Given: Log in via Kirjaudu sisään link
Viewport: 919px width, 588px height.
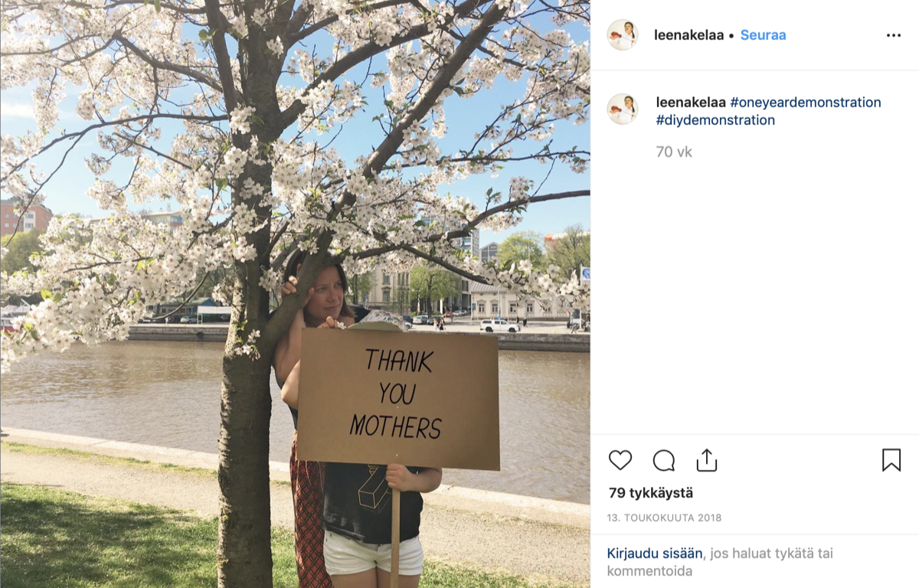Looking at the screenshot, I should coord(655,553).
